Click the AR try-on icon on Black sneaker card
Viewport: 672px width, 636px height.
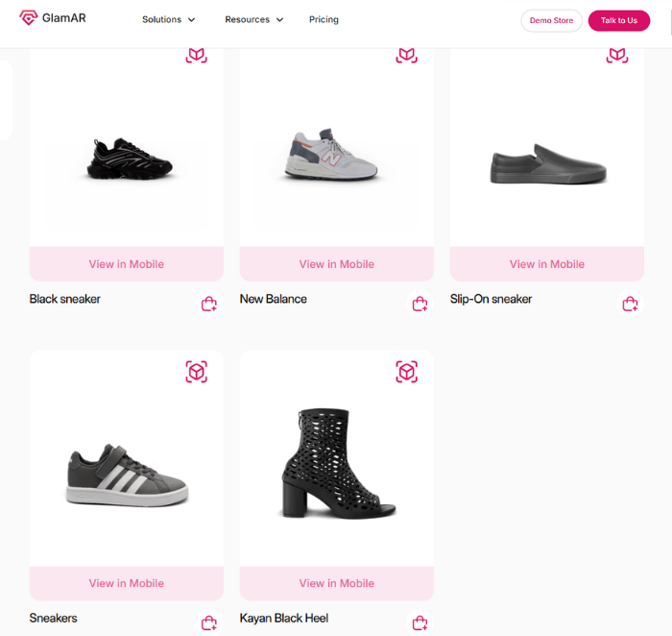point(197,56)
